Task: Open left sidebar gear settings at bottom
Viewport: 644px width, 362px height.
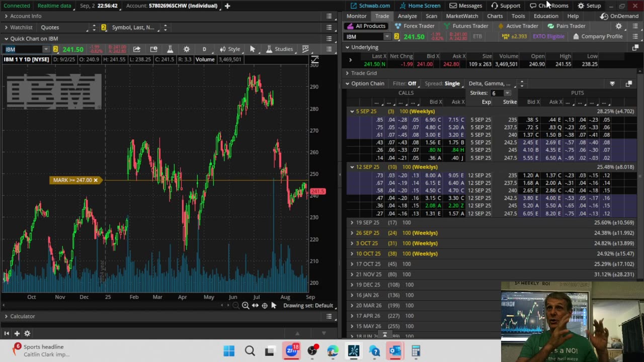Action: point(27,333)
